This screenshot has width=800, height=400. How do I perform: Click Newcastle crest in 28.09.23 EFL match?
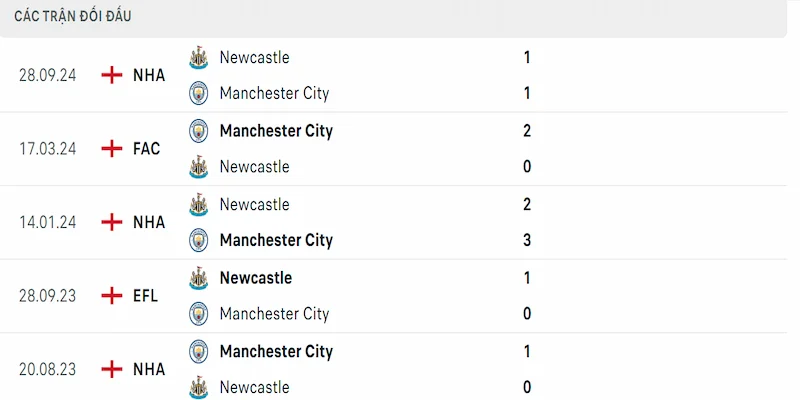(199, 277)
